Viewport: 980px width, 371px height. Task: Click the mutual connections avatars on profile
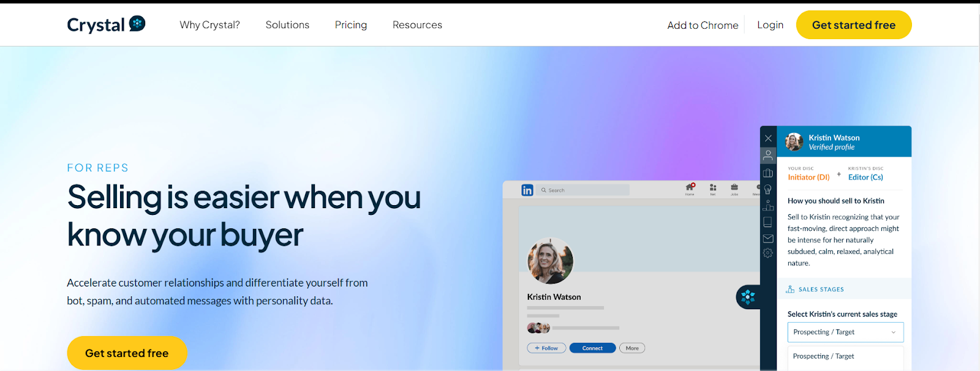pos(538,328)
